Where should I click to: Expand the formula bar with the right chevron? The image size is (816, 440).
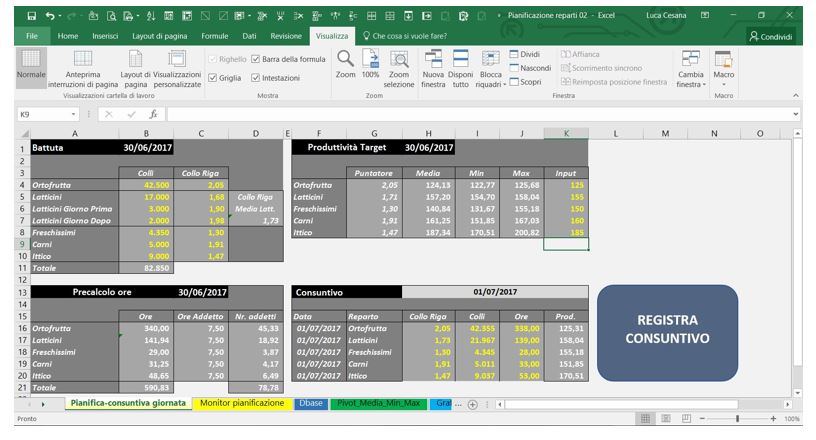(796, 114)
